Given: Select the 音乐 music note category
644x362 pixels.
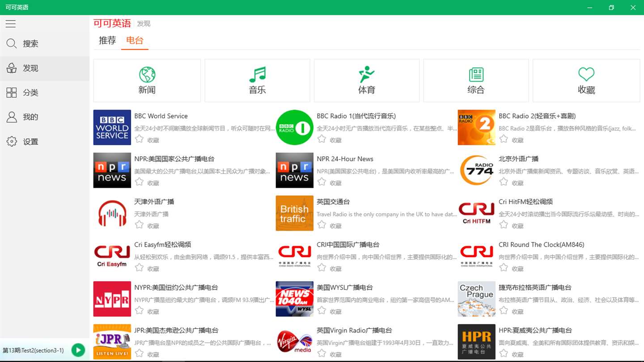Looking at the screenshot, I should tap(257, 80).
